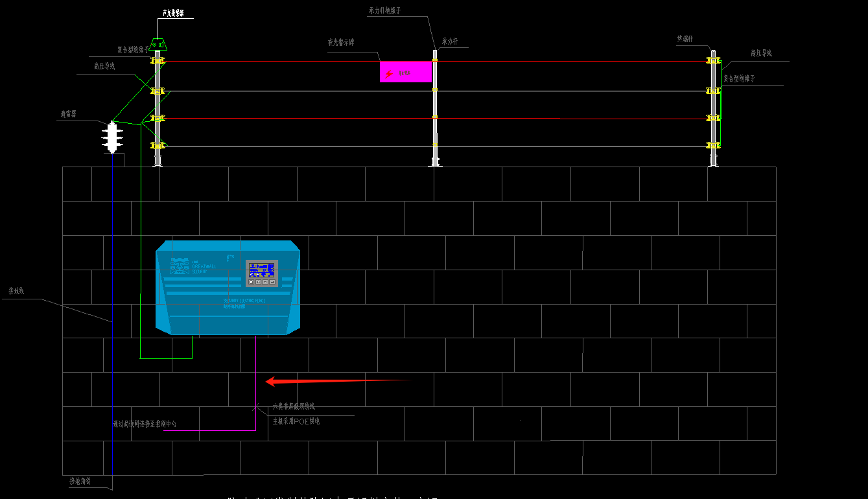Select the terminal pole on the right

(713, 108)
